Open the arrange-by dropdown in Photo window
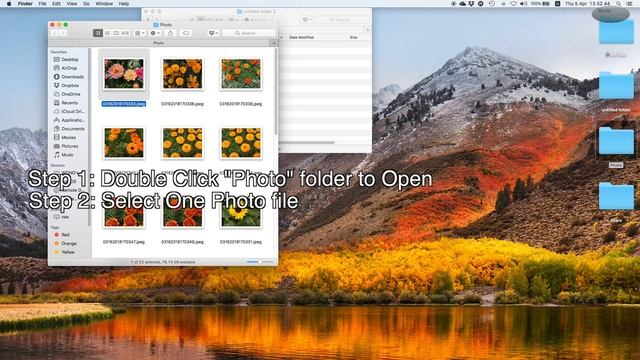 click(140, 33)
